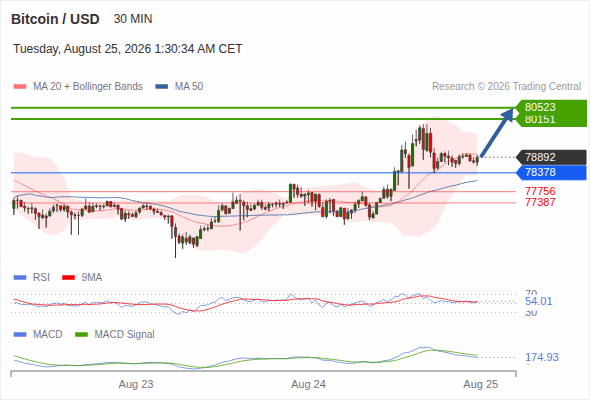Click the blue RSI legend swatch
The width and height of the screenshot is (590, 400).
20,278
